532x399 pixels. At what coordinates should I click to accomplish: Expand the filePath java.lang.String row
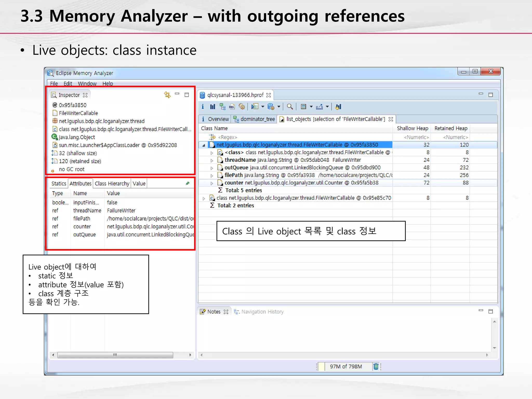(x=212, y=176)
